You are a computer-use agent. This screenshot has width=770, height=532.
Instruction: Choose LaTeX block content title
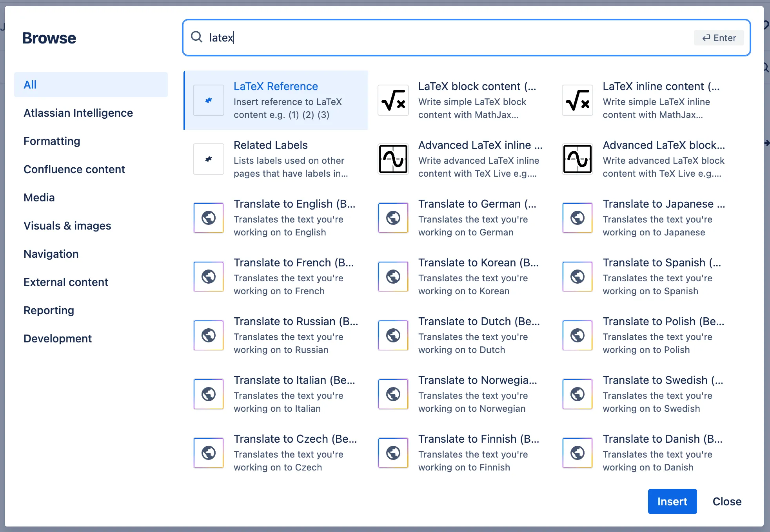[477, 86]
